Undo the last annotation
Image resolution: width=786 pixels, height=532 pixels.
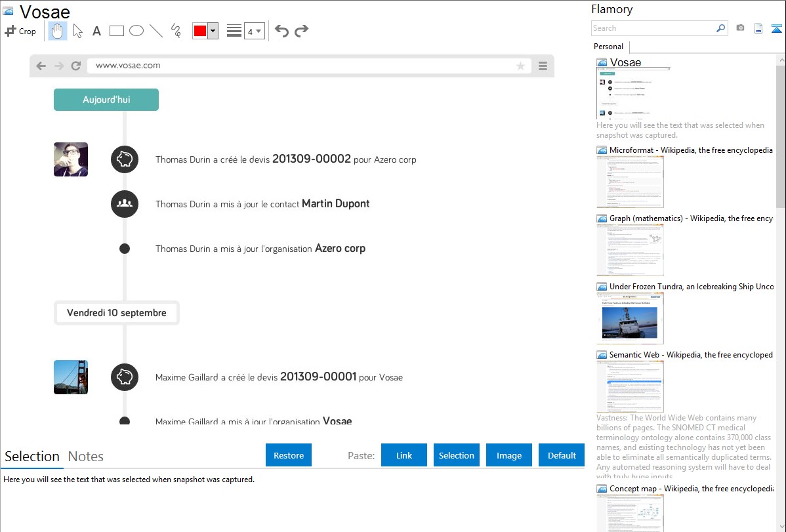pos(281,31)
